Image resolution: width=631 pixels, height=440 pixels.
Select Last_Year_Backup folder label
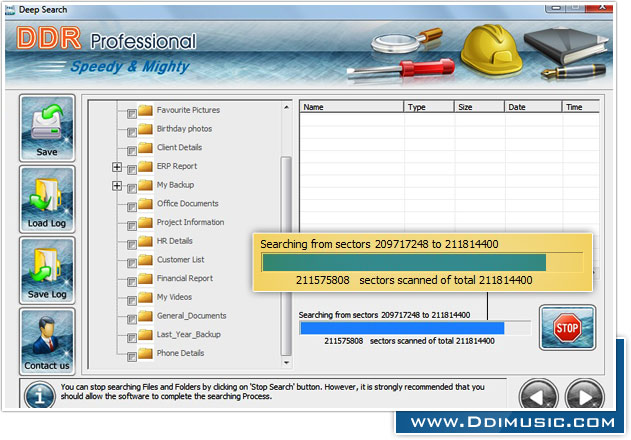tap(188, 335)
